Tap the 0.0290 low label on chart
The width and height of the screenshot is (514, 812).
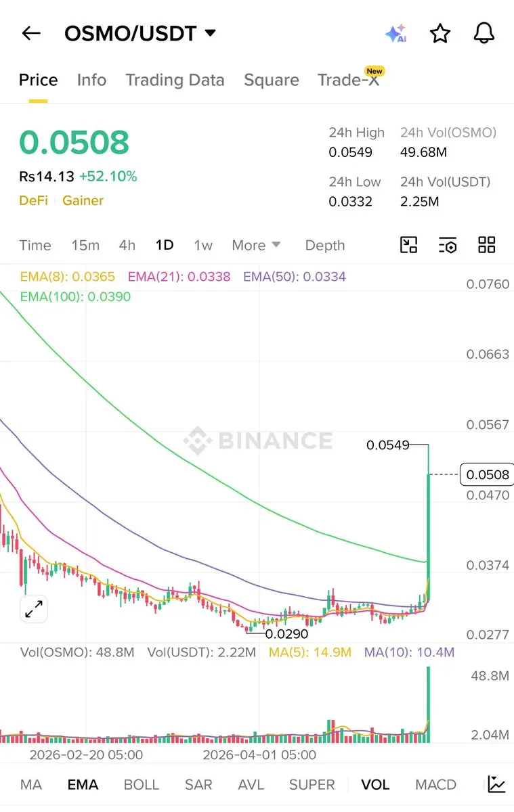tap(286, 634)
